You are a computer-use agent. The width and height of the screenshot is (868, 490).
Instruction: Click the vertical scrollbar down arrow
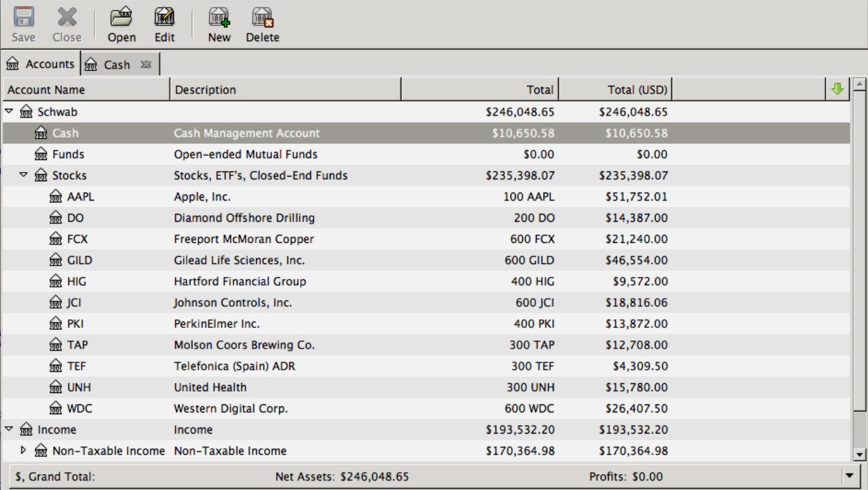(x=859, y=454)
